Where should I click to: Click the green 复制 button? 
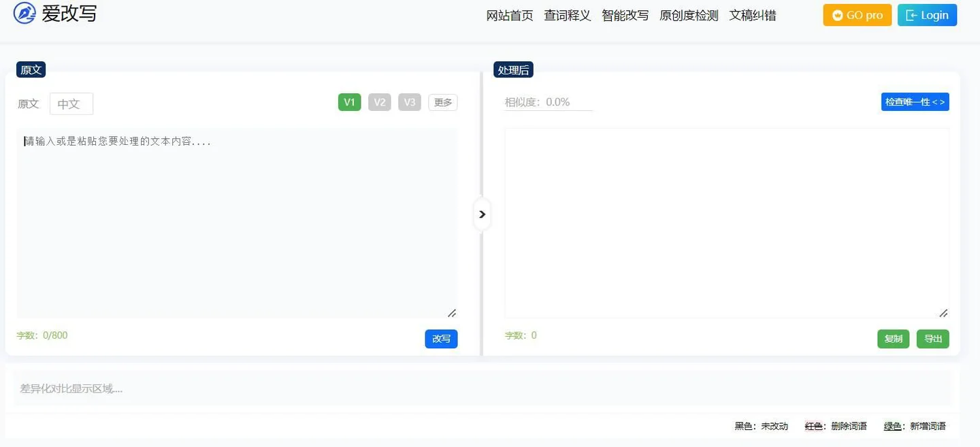click(894, 339)
